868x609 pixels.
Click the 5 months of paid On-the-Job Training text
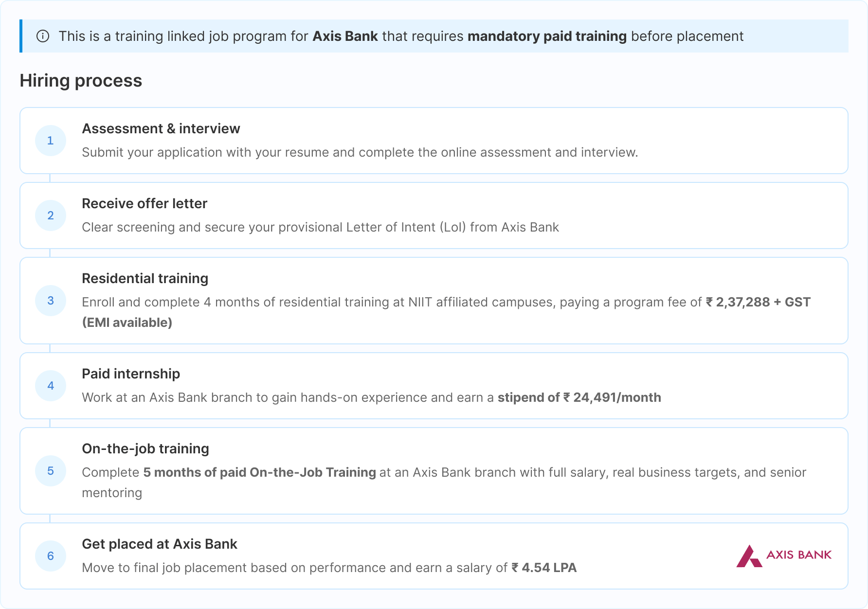click(x=259, y=472)
